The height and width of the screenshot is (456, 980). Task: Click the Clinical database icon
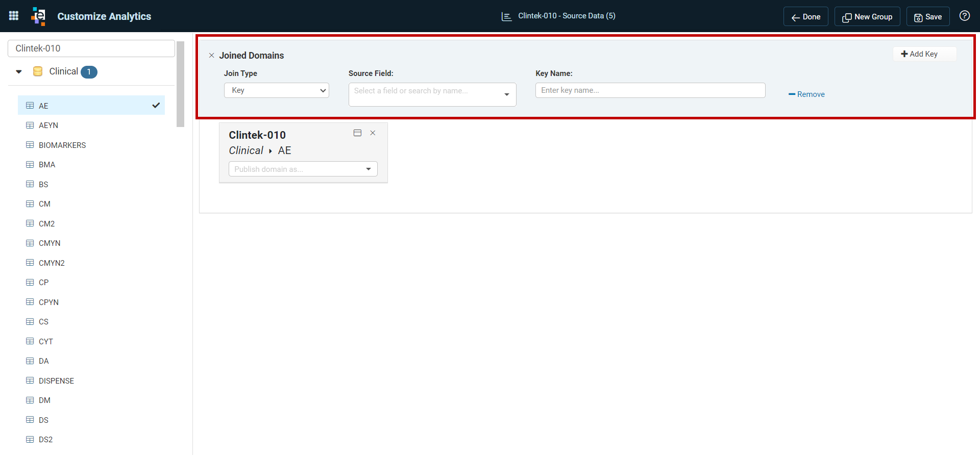[38, 71]
